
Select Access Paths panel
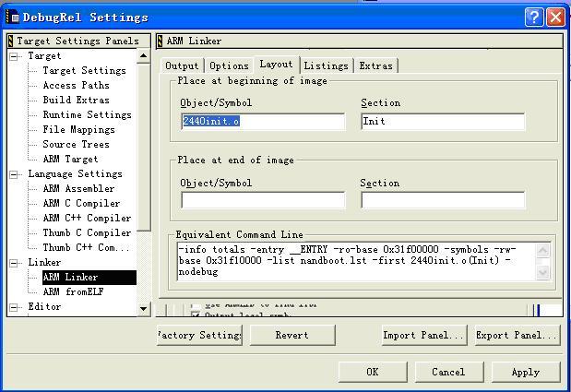coord(77,85)
